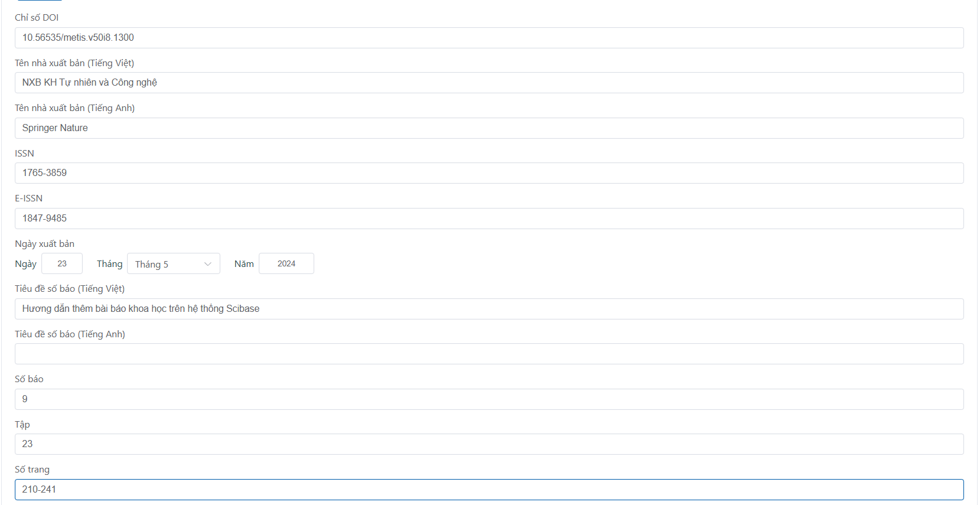980x505 pixels.
Task: Click the 'Tên nhà xuất bản (Tiếng Anh)' label
Action: point(74,108)
